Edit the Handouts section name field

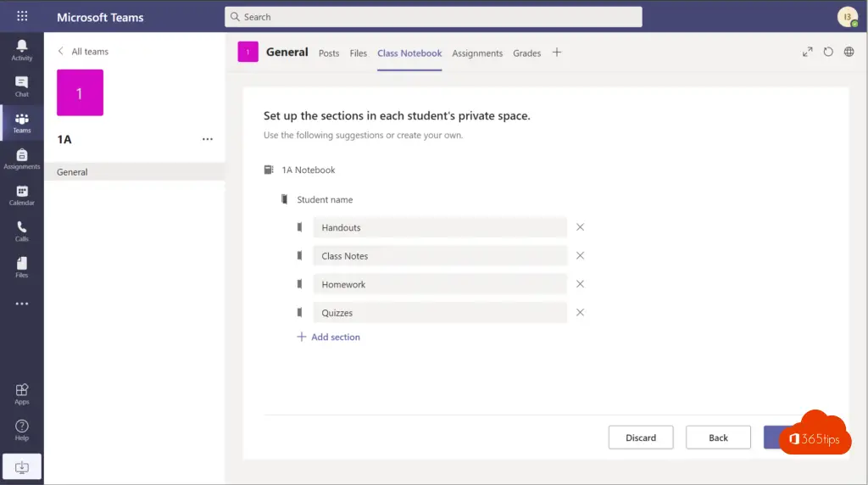[440, 227]
